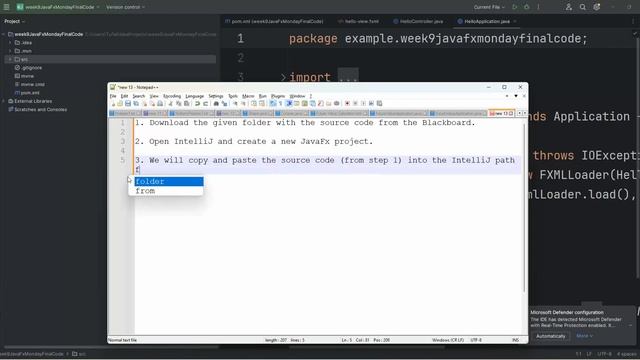Click Start Recording macro icon in Notepad++
Screen dimensions: 640x360
[347, 104]
